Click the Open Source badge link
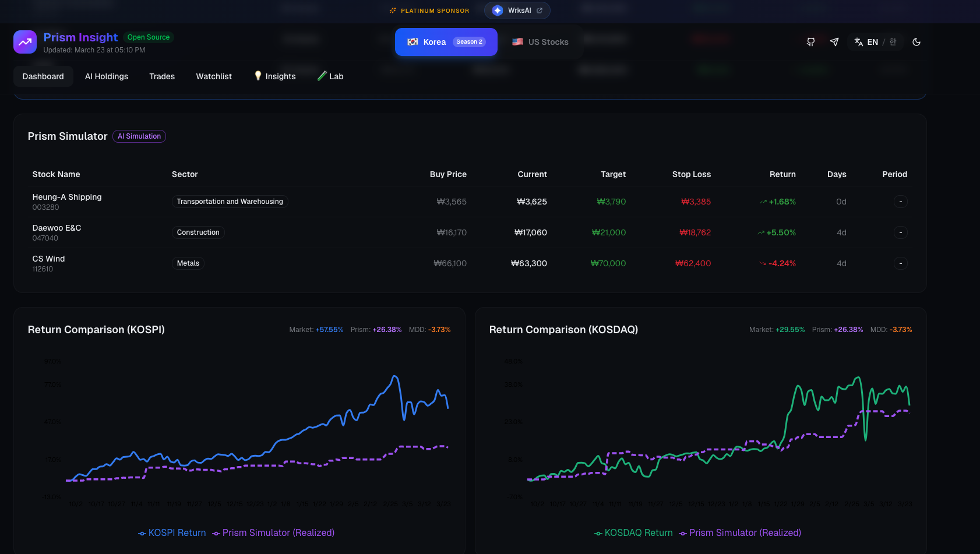This screenshot has width=980, height=554. pyautogui.click(x=149, y=37)
